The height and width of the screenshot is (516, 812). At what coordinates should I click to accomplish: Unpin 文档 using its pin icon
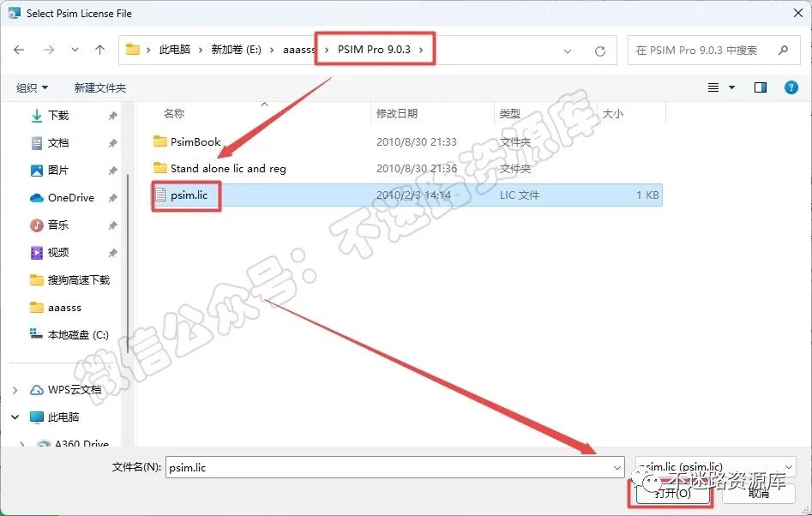point(112,143)
